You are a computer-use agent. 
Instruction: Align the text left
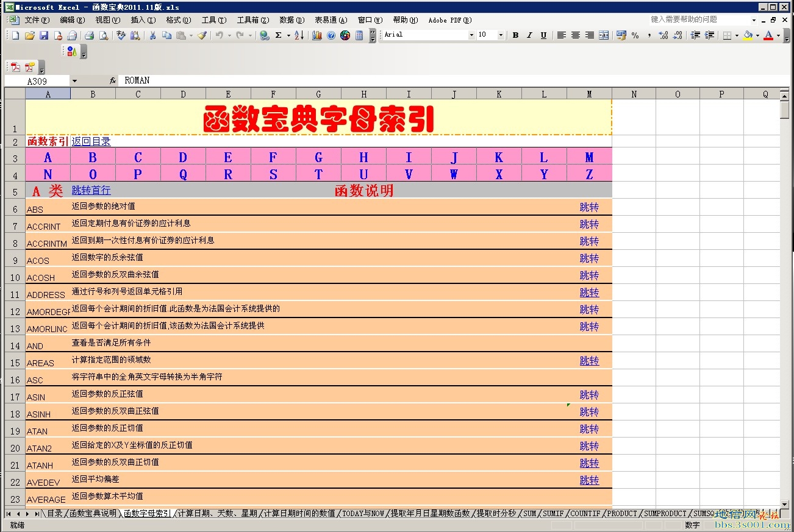coord(561,35)
